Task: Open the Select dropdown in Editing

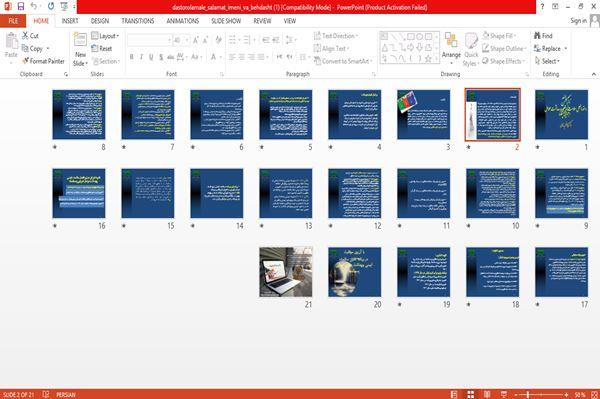Action: pyautogui.click(x=547, y=61)
